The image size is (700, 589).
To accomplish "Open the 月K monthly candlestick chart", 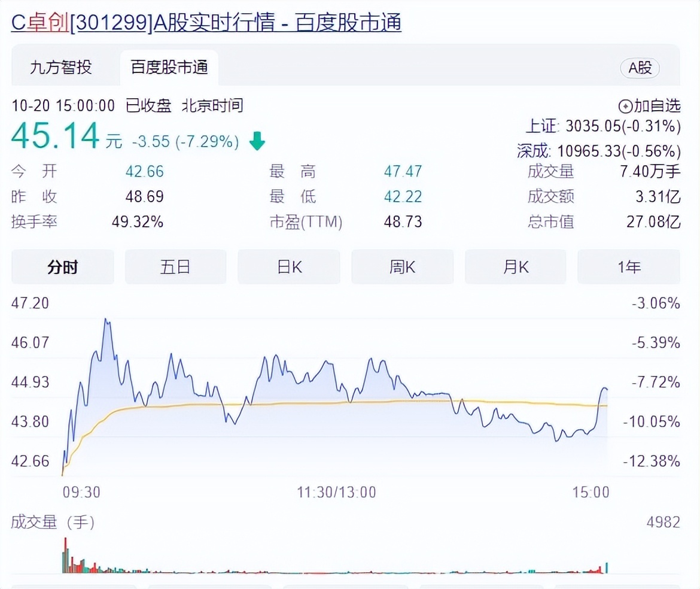I will (x=516, y=267).
